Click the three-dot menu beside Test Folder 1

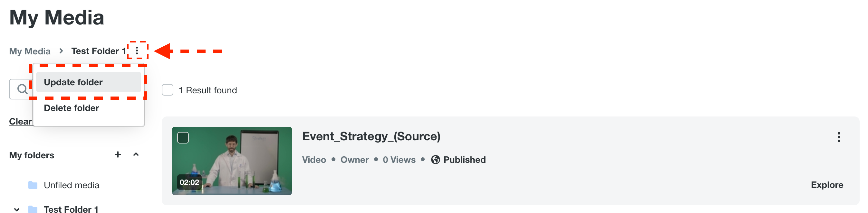click(x=137, y=51)
